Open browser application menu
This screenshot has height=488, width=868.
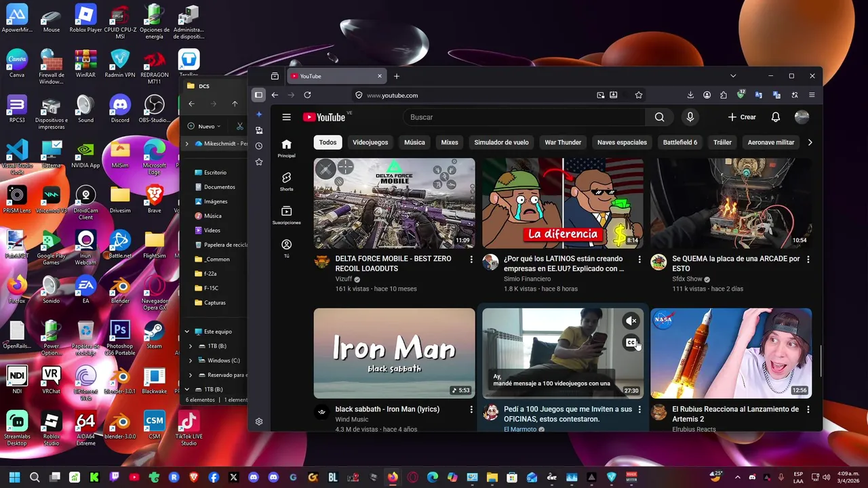812,95
